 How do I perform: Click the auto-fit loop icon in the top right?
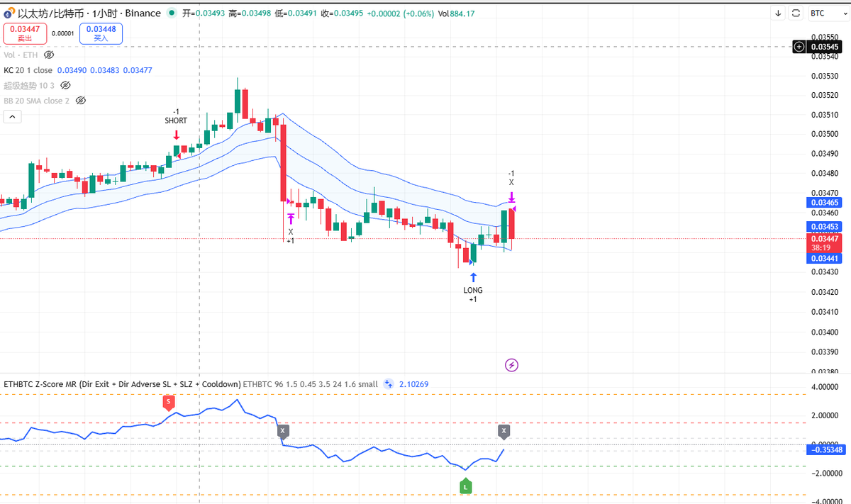coord(796,13)
